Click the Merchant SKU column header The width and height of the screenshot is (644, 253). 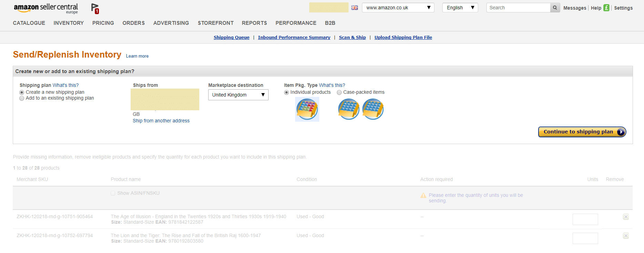point(32,179)
